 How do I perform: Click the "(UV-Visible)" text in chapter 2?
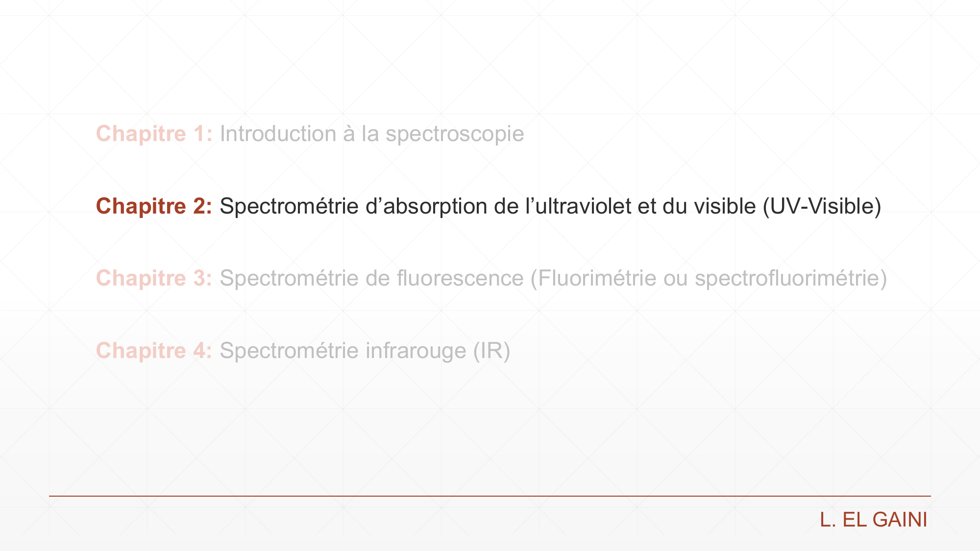point(822,206)
